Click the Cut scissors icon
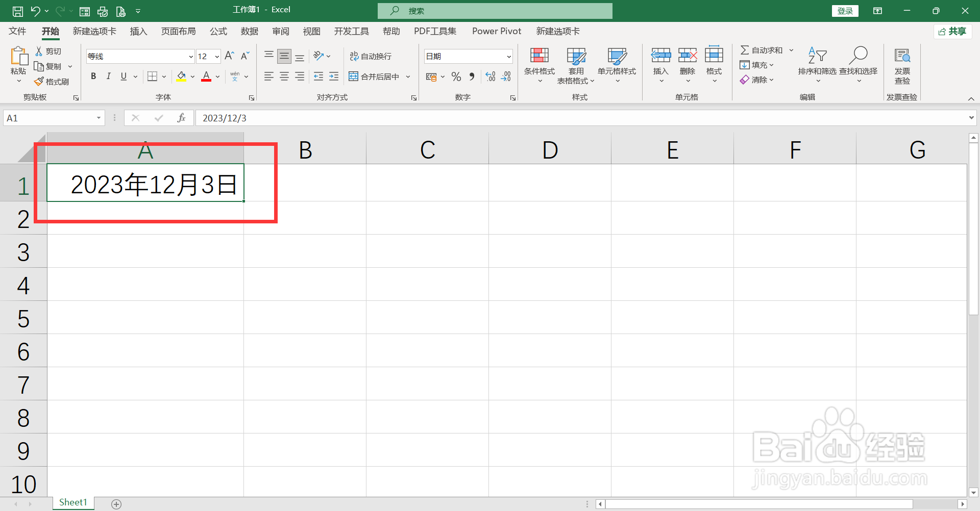Screen dimensions: 980x511 pyautogui.click(x=39, y=51)
